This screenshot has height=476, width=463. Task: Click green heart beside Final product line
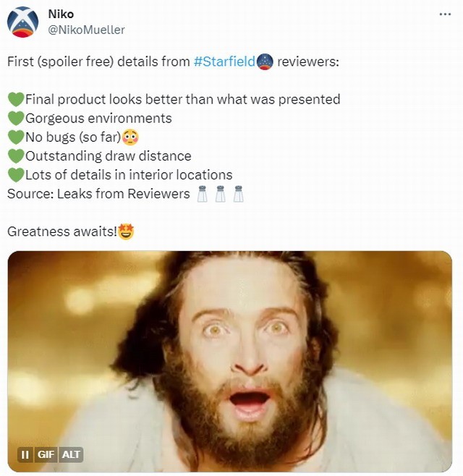tap(16, 99)
